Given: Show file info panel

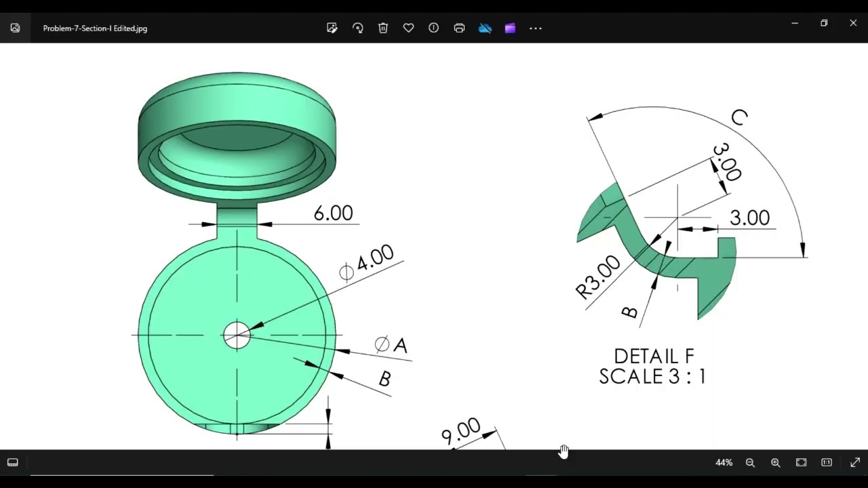Looking at the screenshot, I should tap(434, 28).
